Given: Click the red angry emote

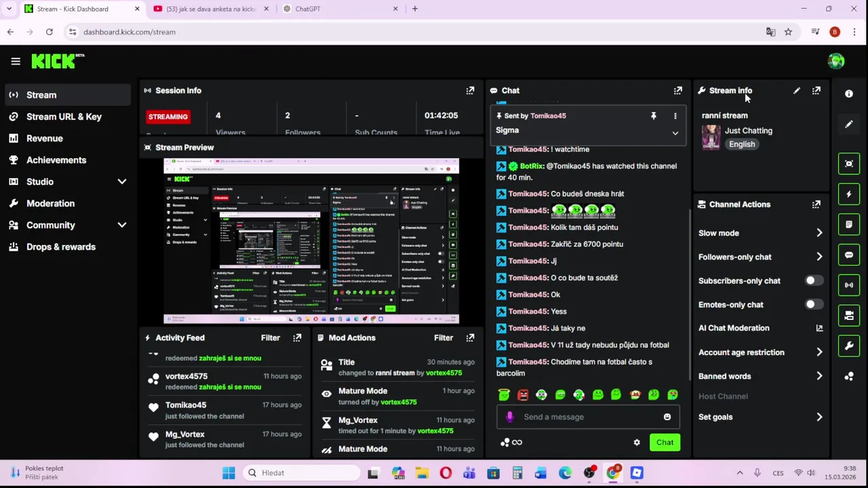Looking at the screenshot, I should click(x=523, y=395).
